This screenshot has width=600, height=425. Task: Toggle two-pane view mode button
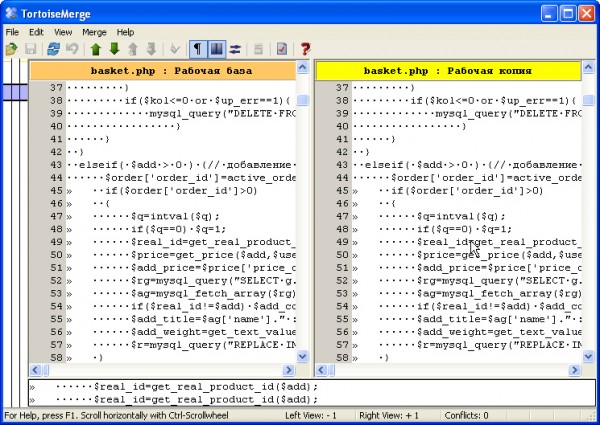click(218, 48)
